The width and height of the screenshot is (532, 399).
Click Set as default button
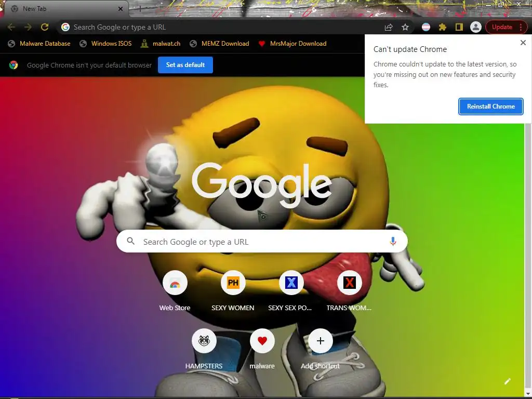pos(185,65)
